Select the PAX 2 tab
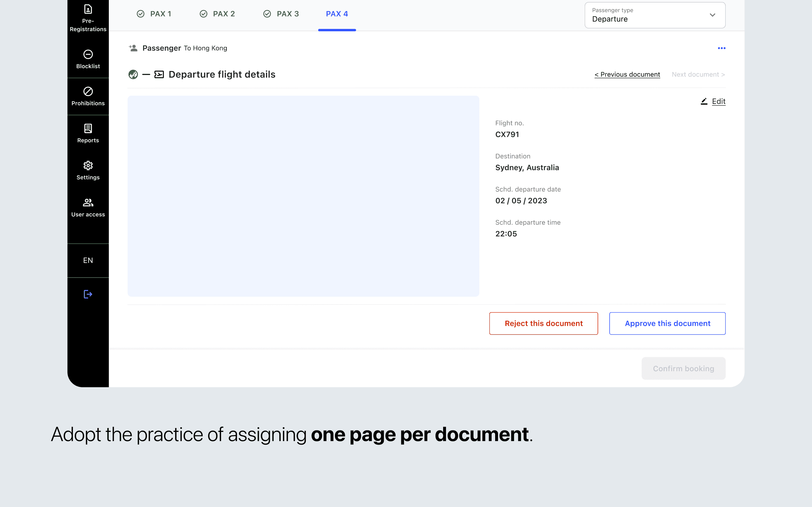 coord(217,14)
